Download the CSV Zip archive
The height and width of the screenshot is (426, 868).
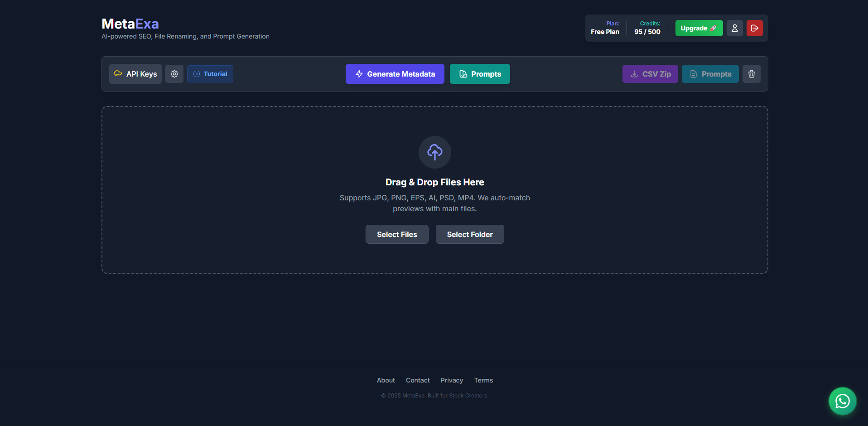tap(650, 73)
